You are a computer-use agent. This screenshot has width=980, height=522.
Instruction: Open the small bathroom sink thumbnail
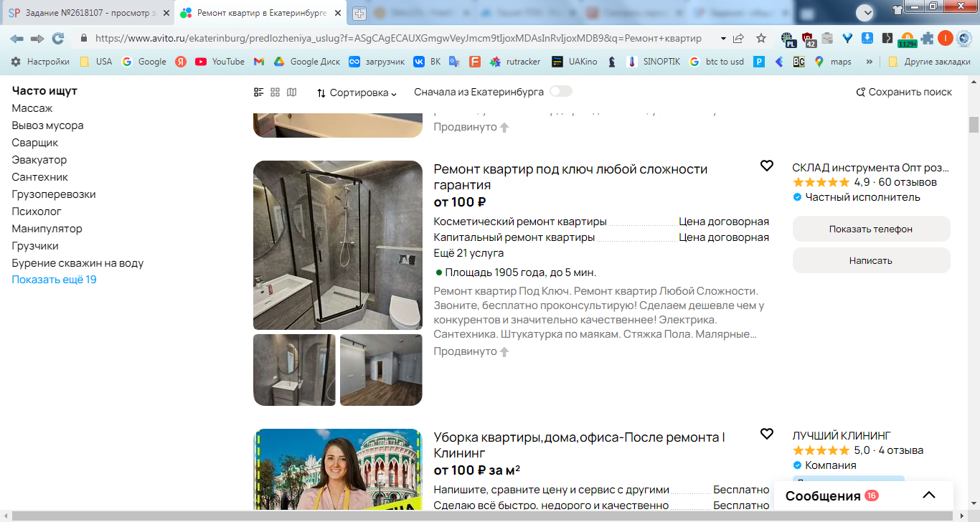pyautogui.click(x=294, y=370)
